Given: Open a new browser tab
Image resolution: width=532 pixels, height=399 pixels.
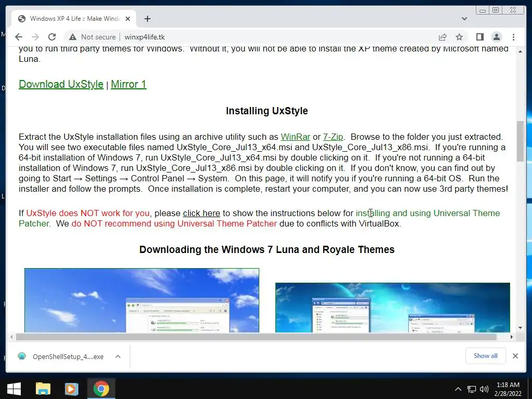Looking at the screenshot, I should tap(147, 19).
